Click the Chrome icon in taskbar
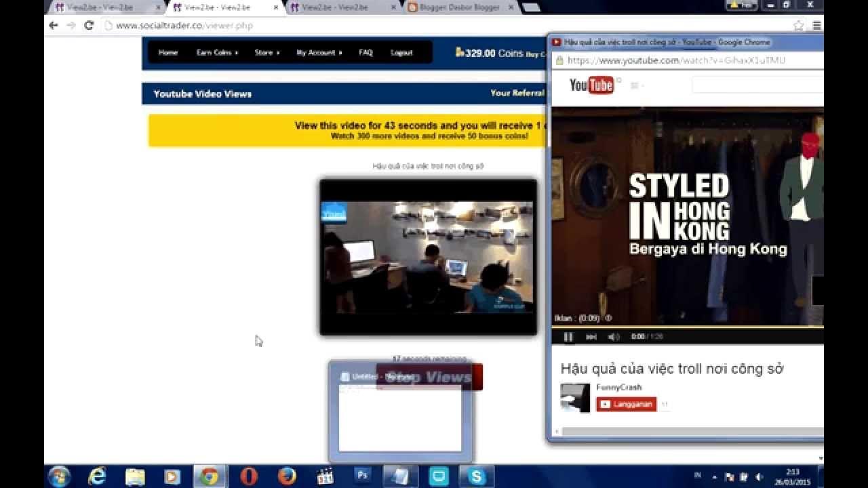This screenshot has height=488, width=868. point(210,476)
